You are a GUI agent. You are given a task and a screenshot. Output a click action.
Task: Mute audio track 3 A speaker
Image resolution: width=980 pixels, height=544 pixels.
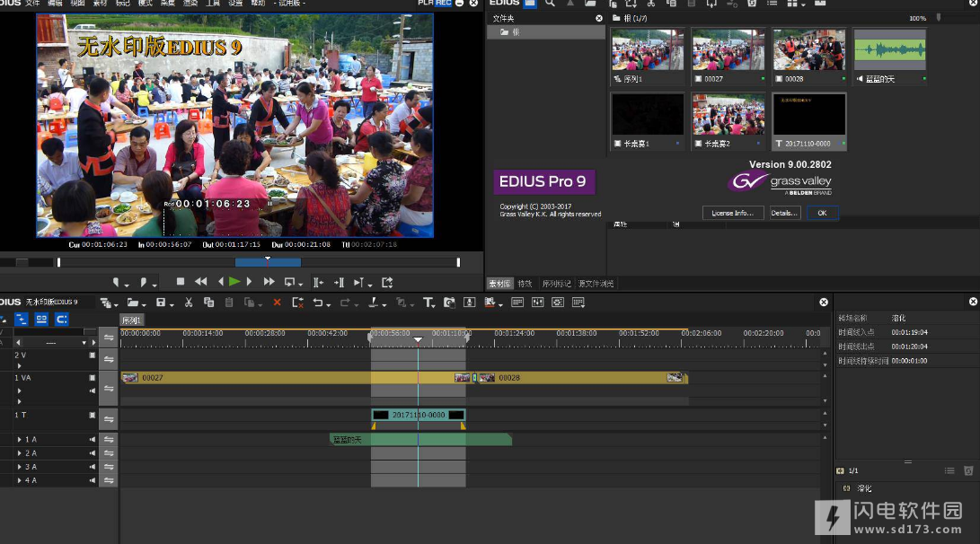click(93, 467)
